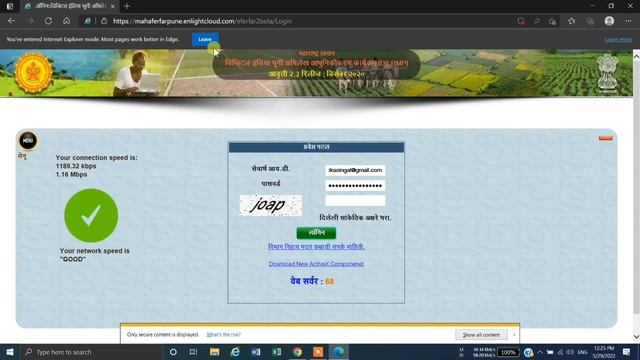
Task: Leave Internet Explorer mode
Action: coord(205,40)
